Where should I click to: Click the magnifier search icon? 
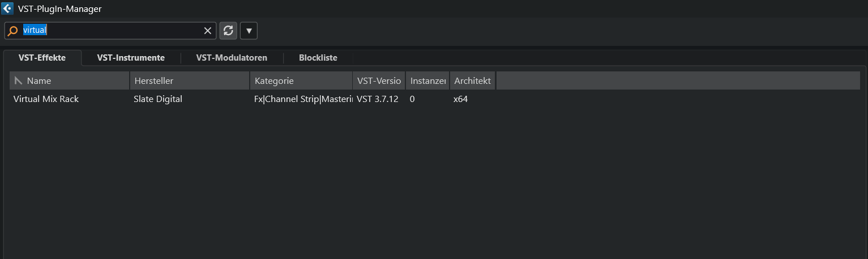pyautogui.click(x=13, y=31)
